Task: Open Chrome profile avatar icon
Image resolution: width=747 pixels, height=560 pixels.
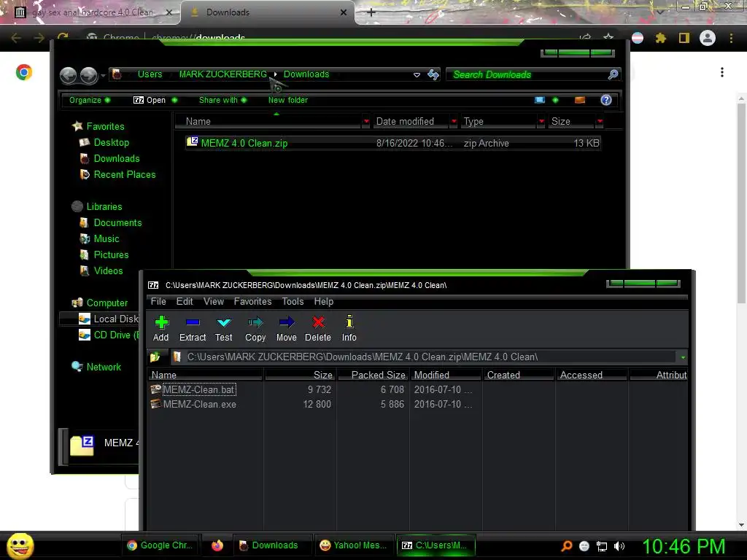Action: (x=708, y=38)
